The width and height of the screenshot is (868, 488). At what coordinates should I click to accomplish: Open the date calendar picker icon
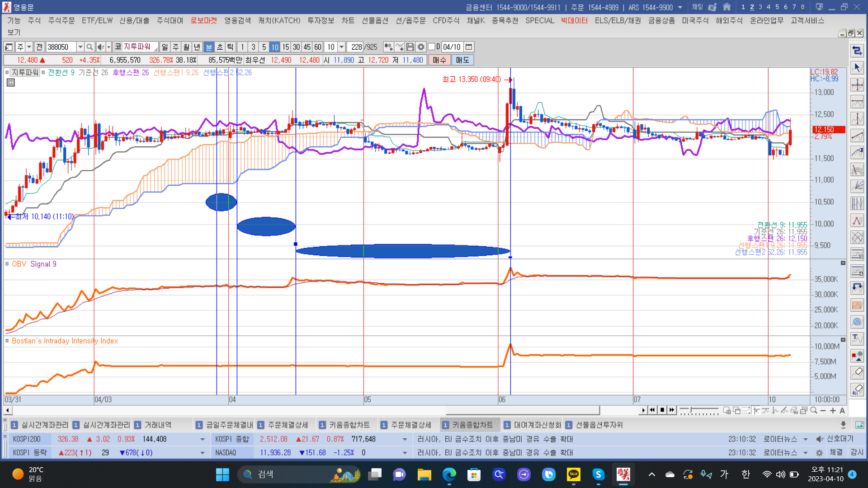point(469,47)
